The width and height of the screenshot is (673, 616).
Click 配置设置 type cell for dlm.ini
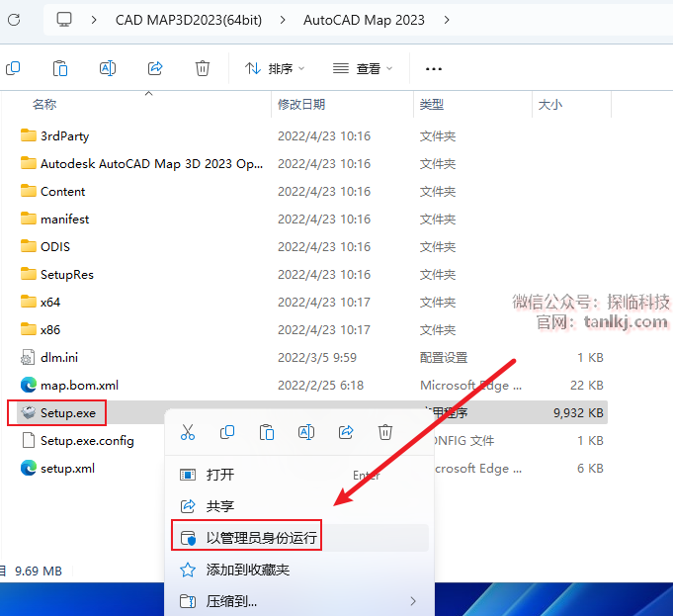444,357
